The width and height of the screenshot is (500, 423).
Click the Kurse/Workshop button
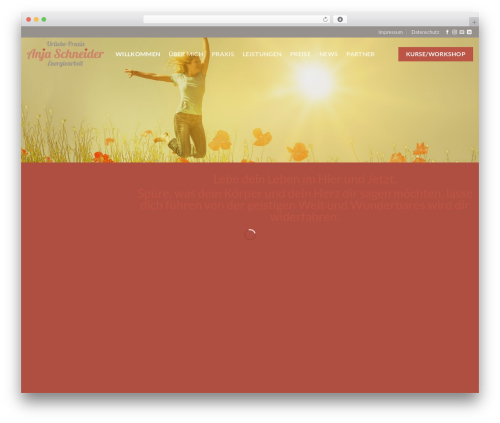[x=435, y=54]
